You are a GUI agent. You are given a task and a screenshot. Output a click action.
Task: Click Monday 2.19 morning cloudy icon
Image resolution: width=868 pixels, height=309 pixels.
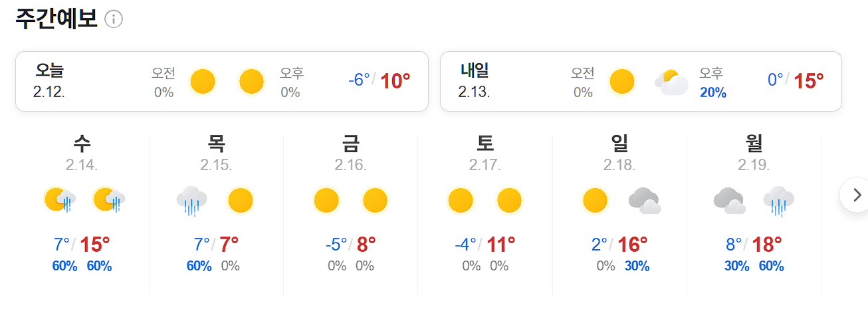728,200
